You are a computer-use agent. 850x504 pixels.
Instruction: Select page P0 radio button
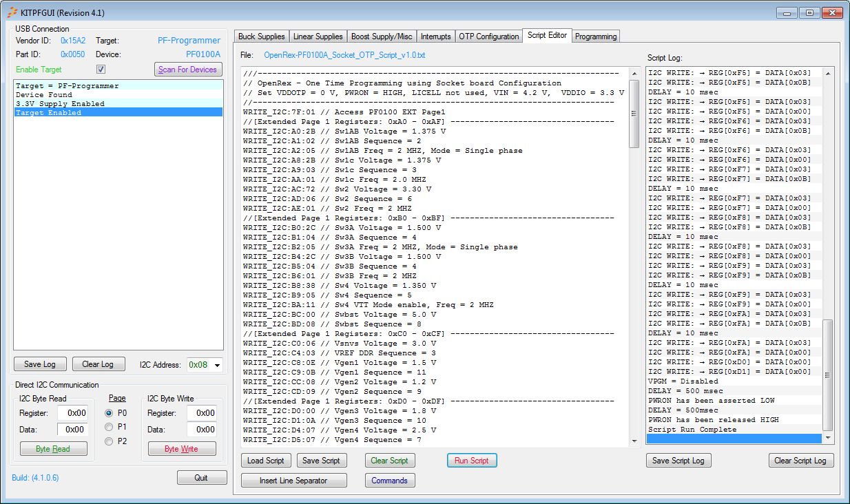point(109,413)
